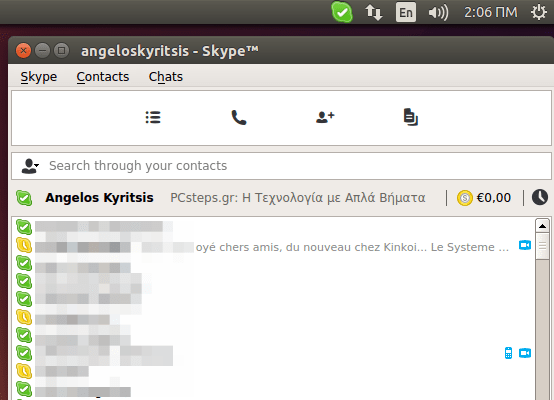Viewport: 554px width, 400px height.
Task: Click the video icon beside the mobile icon
Action: [x=525, y=353]
